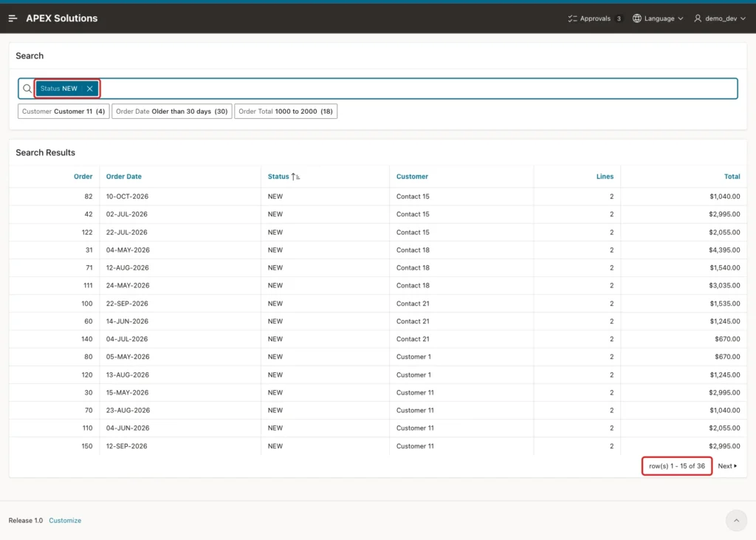Sort by the Order column header

pos(83,177)
